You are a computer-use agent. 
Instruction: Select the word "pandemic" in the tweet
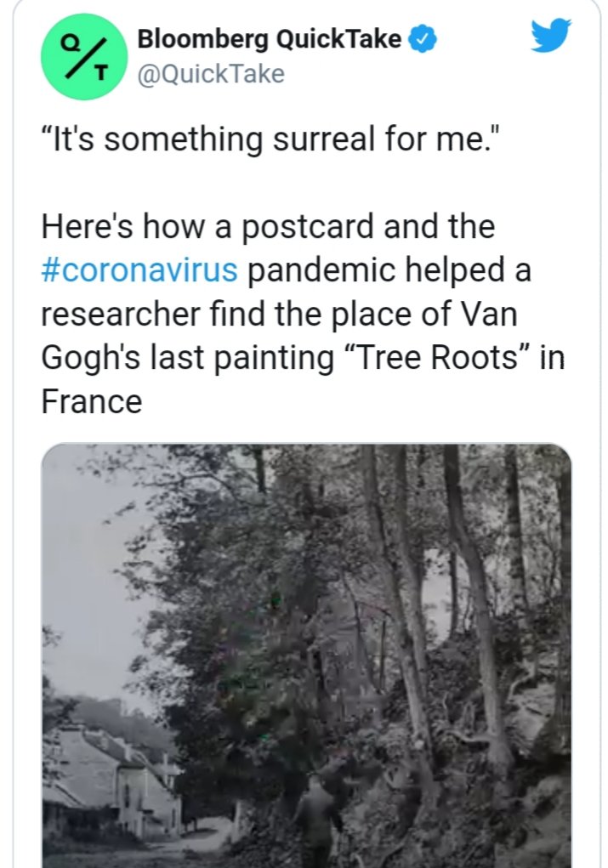327,271
